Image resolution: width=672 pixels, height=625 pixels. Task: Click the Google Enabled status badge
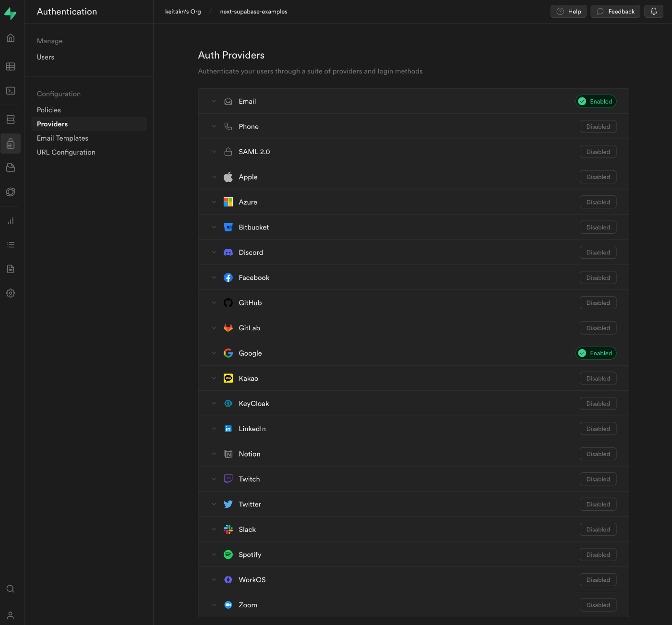click(x=596, y=353)
